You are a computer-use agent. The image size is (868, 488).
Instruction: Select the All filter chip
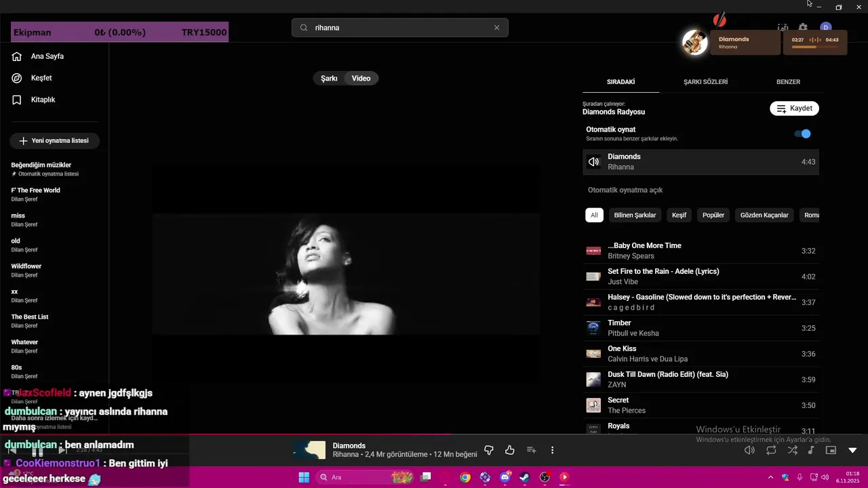(x=594, y=215)
